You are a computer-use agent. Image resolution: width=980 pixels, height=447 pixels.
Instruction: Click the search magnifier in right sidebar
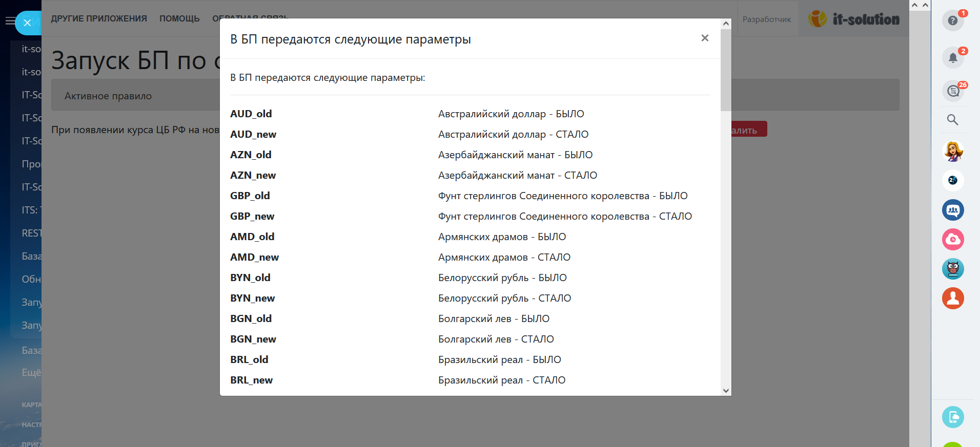coord(952,120)
